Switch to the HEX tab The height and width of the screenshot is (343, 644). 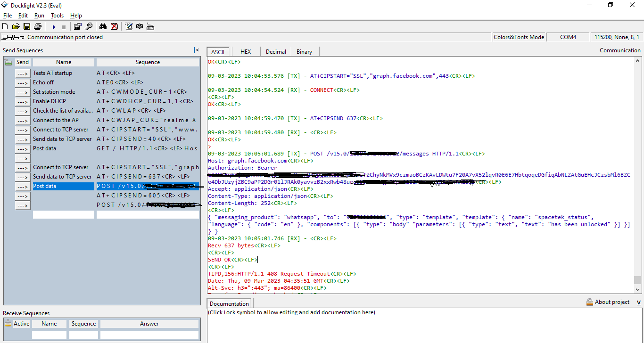(x=246, y=52)
